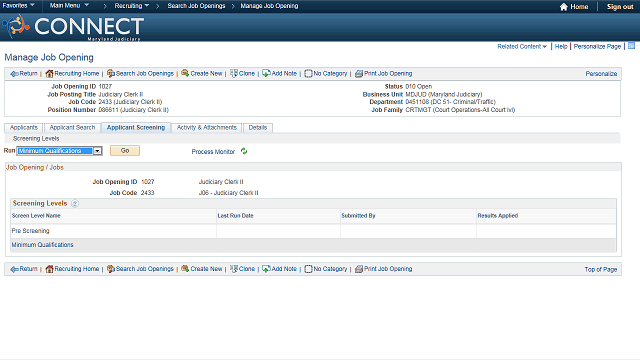Open the Minimum Qualifications screening level link

pyautogui.click(x=42, y=245)
